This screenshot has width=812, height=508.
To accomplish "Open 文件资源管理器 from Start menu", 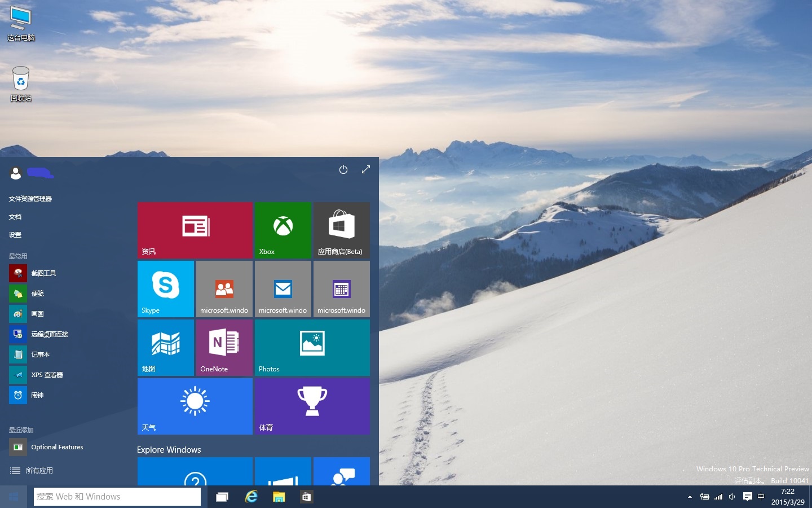I will pos(30,199).
